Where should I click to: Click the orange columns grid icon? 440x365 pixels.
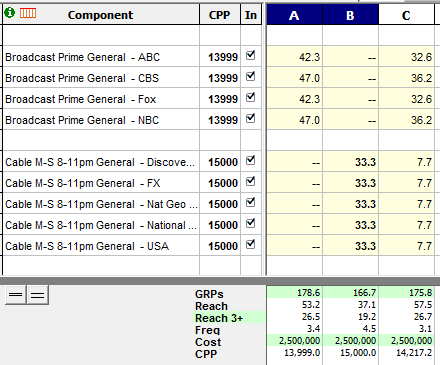coord(28,13)
